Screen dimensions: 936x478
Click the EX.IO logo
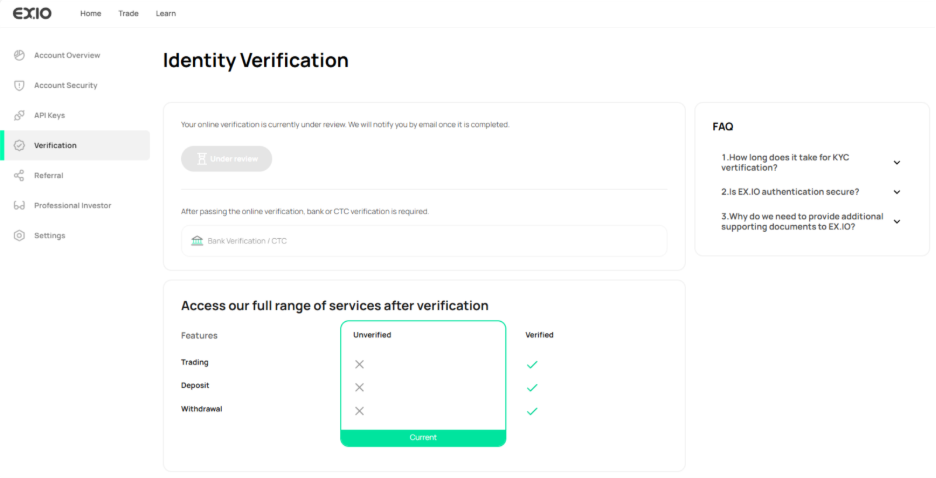pos(32,13)
